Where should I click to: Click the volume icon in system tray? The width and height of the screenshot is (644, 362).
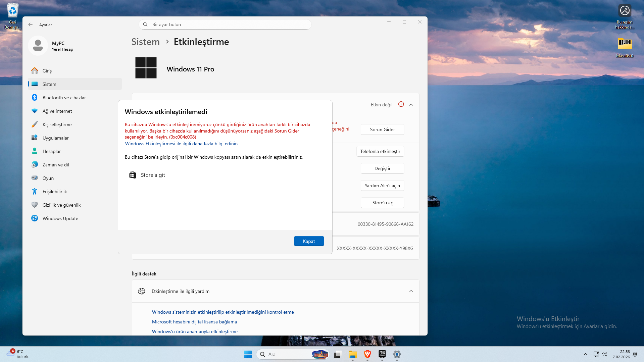pyautogui.click(x=604, y=354)
